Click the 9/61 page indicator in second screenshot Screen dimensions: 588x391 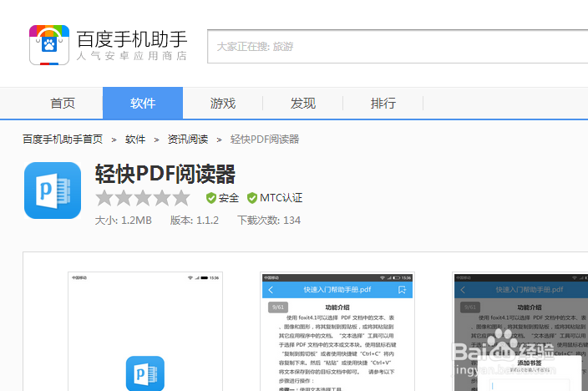[x=278, y=307]
